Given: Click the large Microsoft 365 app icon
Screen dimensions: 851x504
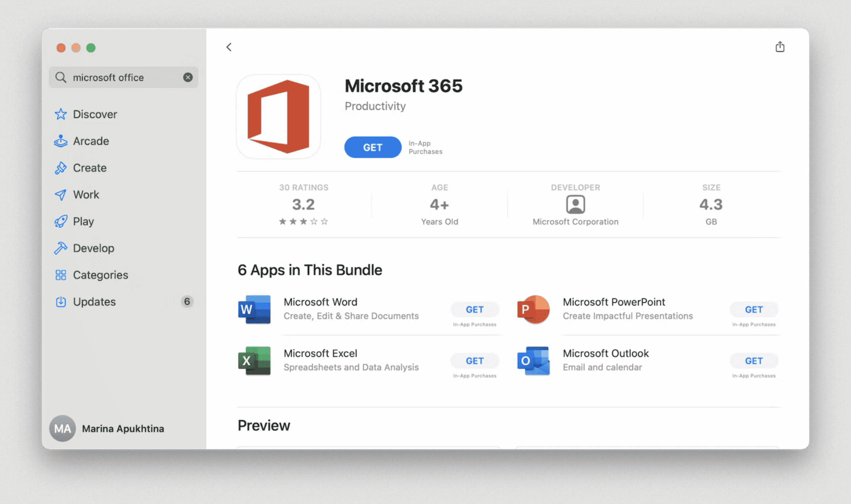Looking at the screenshot, I should (x=278, y=117).
